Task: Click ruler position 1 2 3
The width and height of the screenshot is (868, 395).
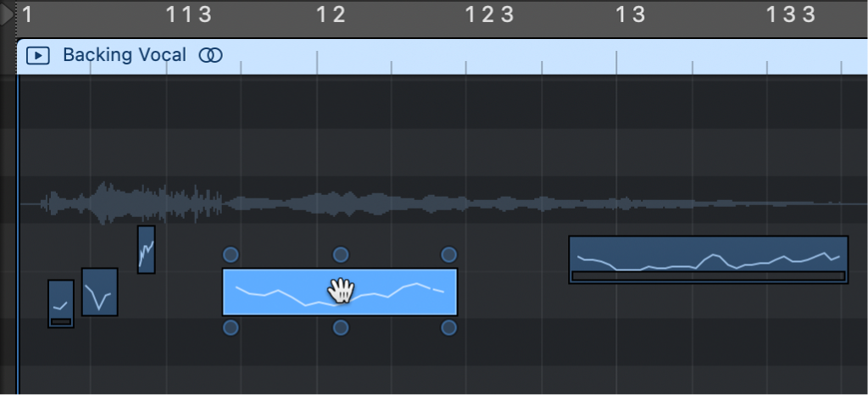Action: [489, 14]
